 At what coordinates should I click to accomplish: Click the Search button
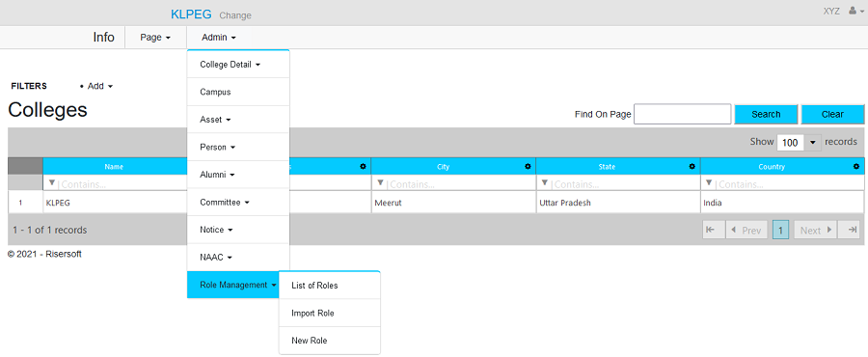click(766, 114)
